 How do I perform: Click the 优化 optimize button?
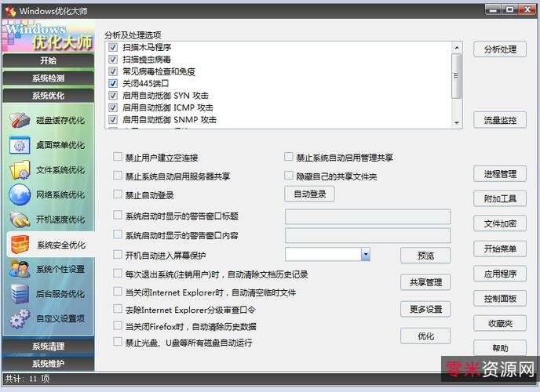pyautogui.click(x=425, y=336)
